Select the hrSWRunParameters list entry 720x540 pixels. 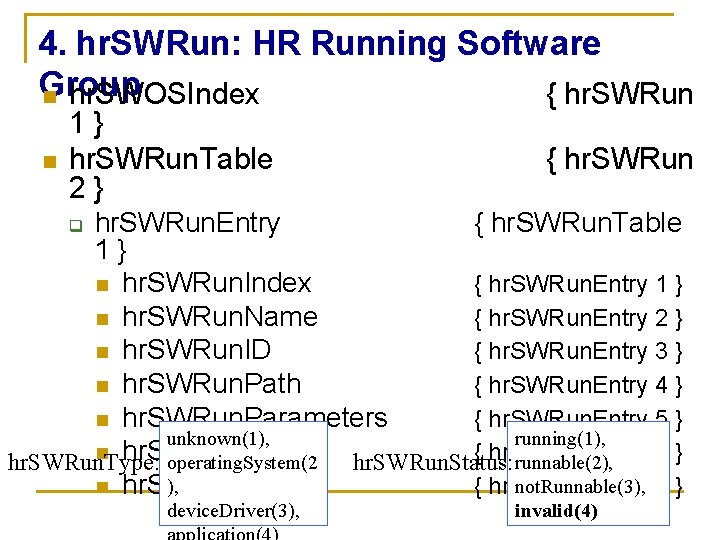254,417
